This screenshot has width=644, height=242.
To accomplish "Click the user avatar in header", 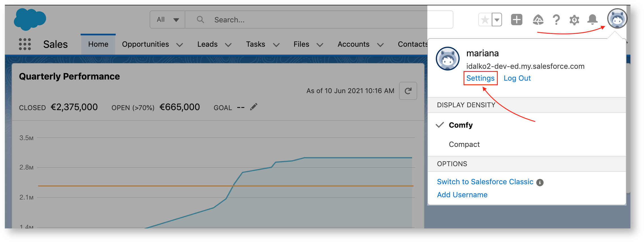I will click(x=617, y=19).
